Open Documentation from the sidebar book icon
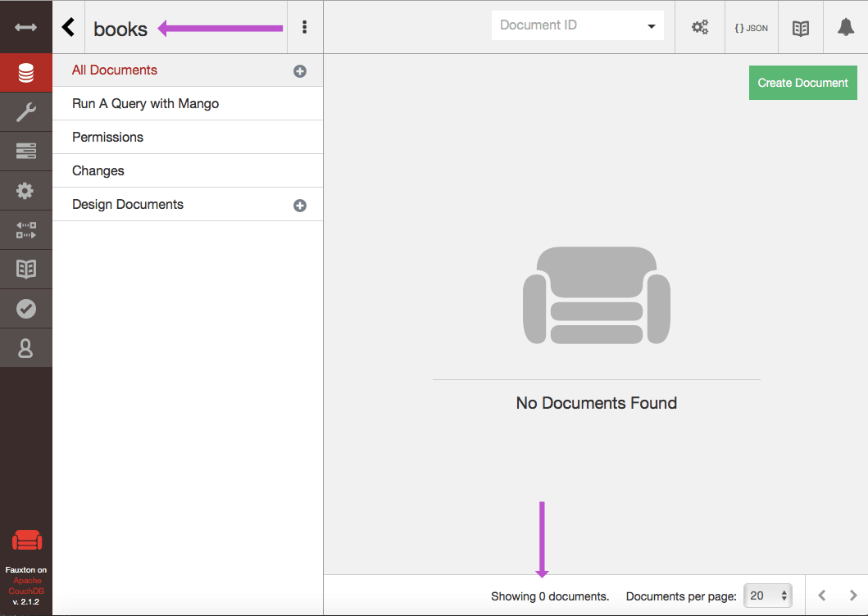 [x=25, y=269]
